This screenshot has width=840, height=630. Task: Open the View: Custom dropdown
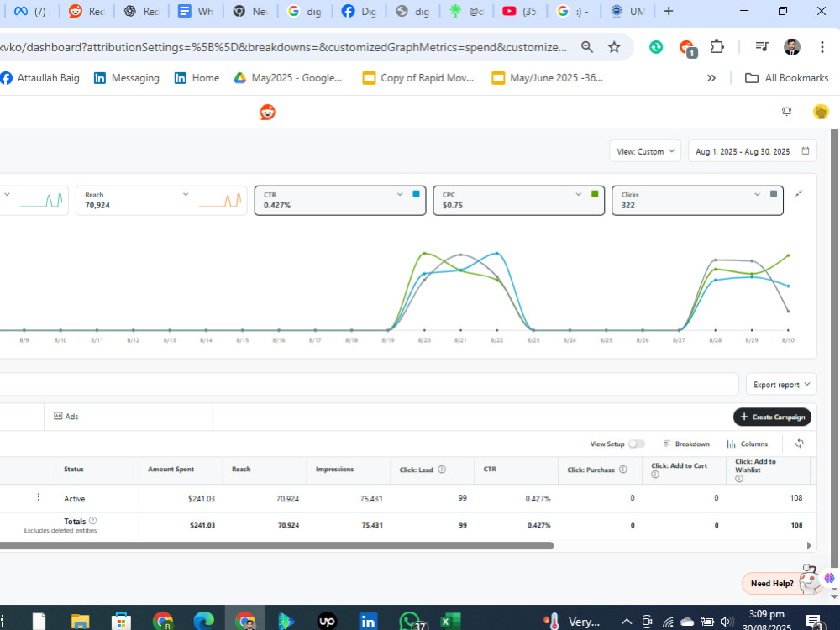point(645,151)
